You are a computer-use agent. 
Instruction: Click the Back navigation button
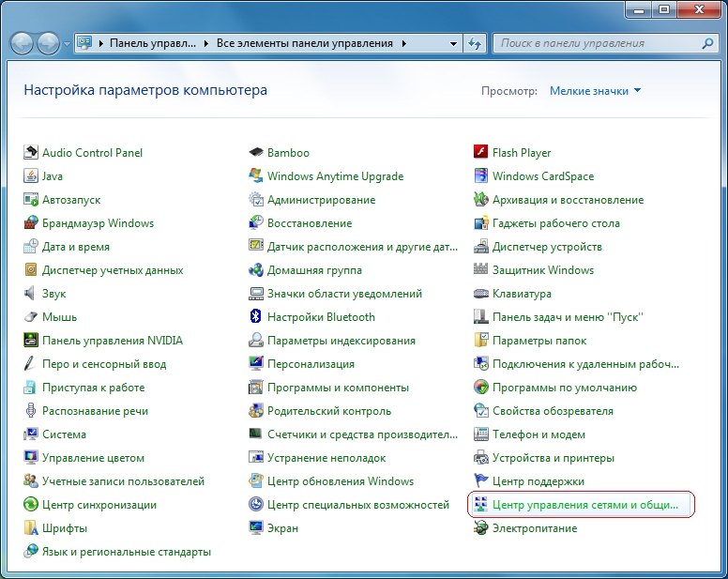point(22,44)
